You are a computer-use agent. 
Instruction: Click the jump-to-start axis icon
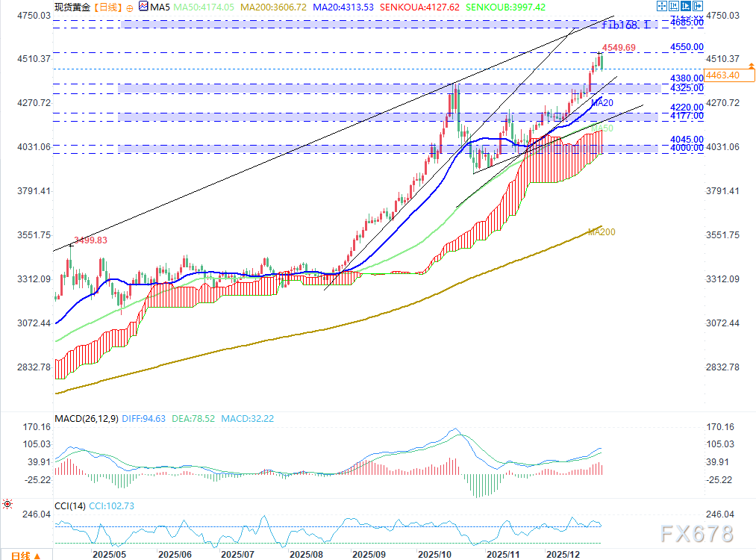[x=674, y=6]
